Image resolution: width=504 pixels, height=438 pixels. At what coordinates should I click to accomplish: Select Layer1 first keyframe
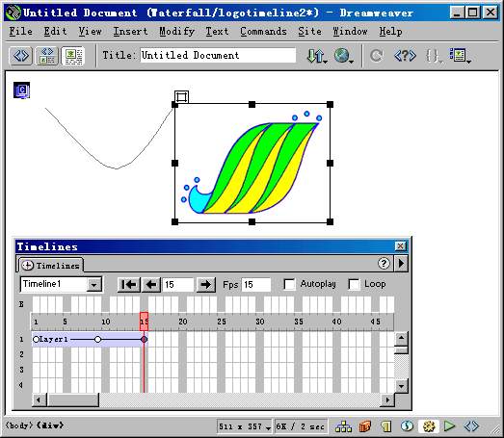(36, 339)
